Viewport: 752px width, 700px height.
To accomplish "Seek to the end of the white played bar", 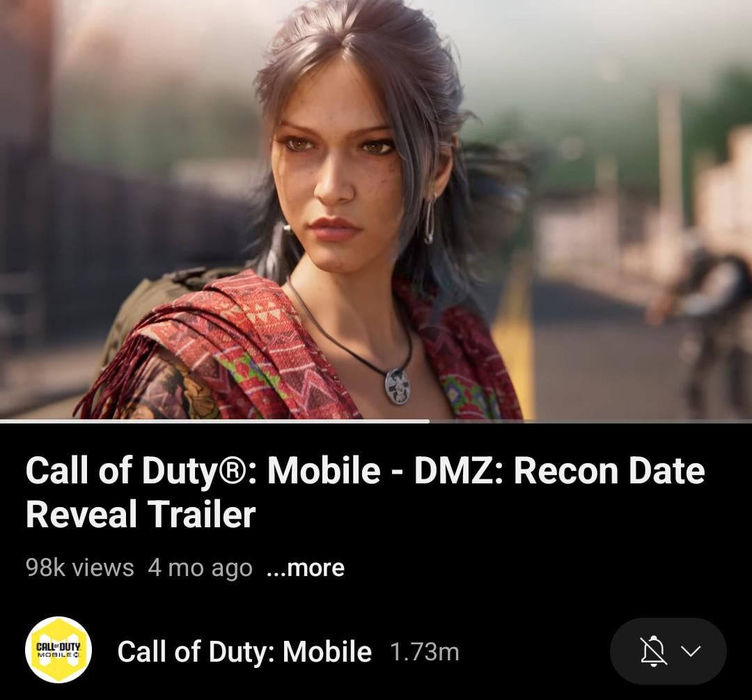I will click(x=428, y=421).
